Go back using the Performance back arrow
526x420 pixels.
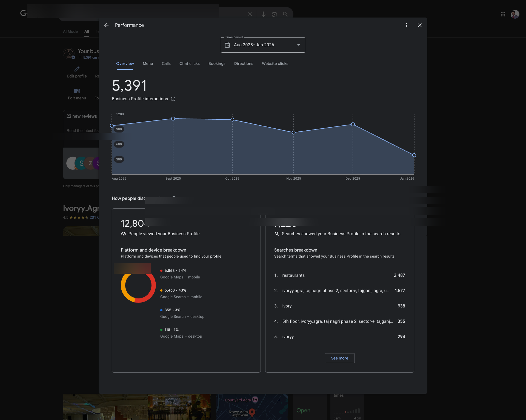tap(106, 25)
